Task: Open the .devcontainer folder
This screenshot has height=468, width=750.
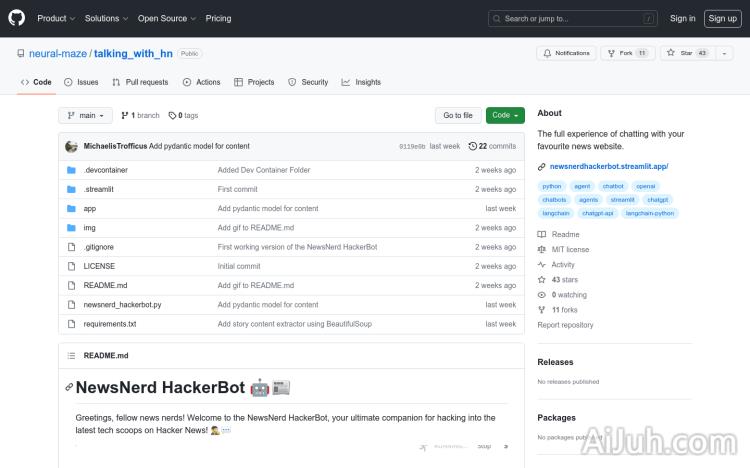Action: coord(106,170)
